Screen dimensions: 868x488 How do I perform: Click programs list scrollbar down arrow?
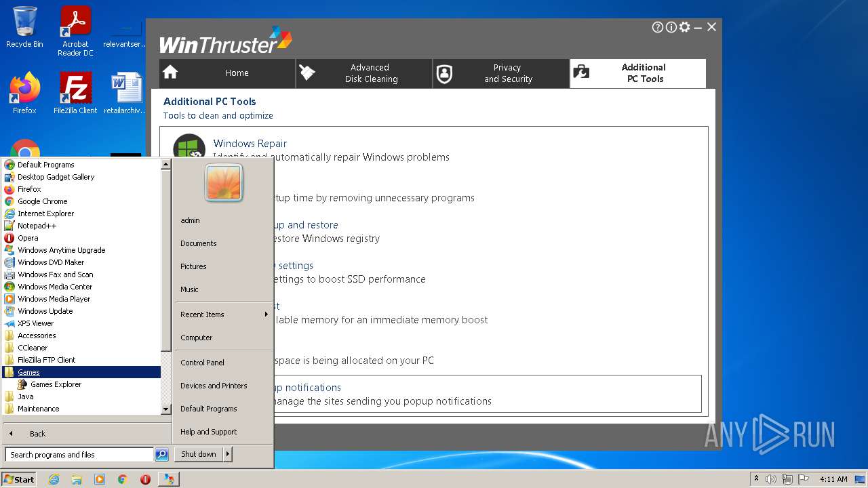coord(166,409)
